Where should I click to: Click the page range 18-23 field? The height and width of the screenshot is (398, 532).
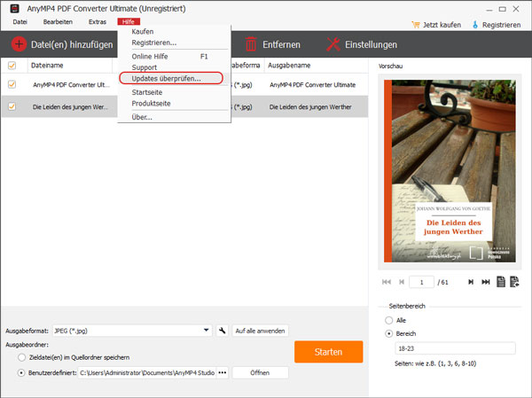click(455, 348)
